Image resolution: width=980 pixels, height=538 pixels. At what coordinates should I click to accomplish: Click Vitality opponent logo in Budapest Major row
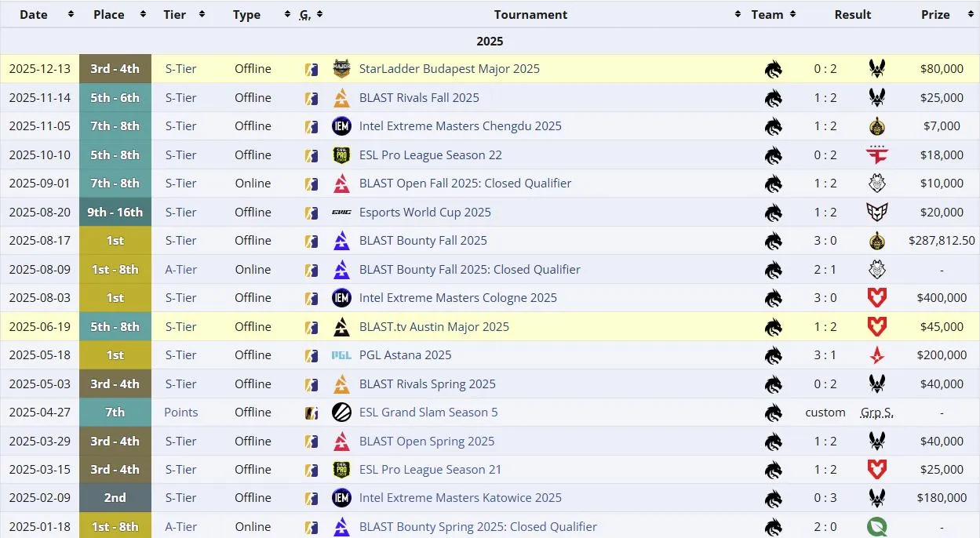click(x=876, y=69)
